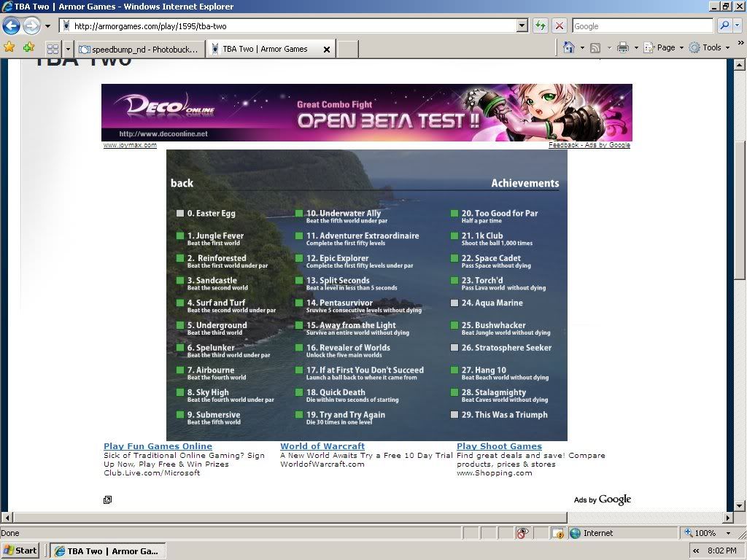
Task: Expand the address bar URL dropdown
Action: [522, 26]
